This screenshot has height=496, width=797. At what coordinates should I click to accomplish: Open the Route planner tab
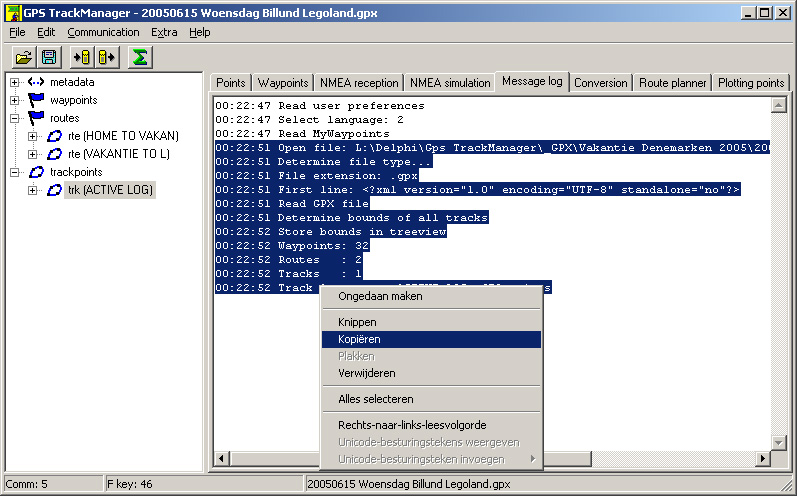(x=672, y=83)
